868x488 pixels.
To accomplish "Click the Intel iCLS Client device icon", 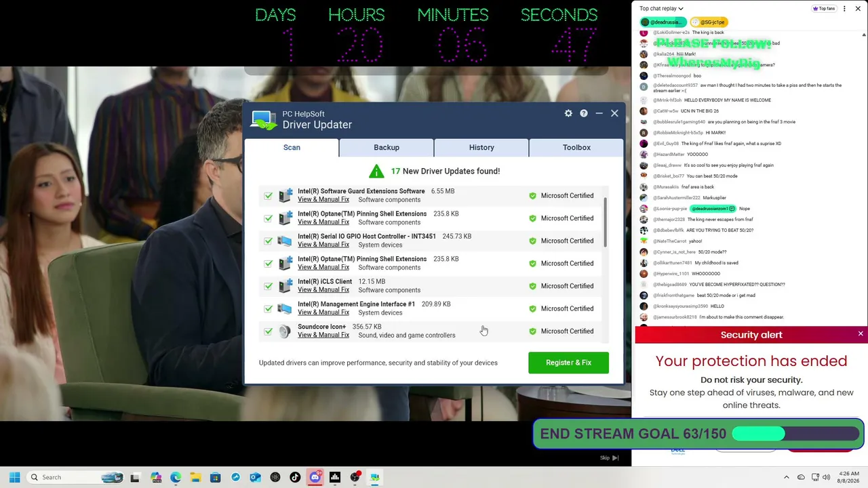I will click(285, 286).
